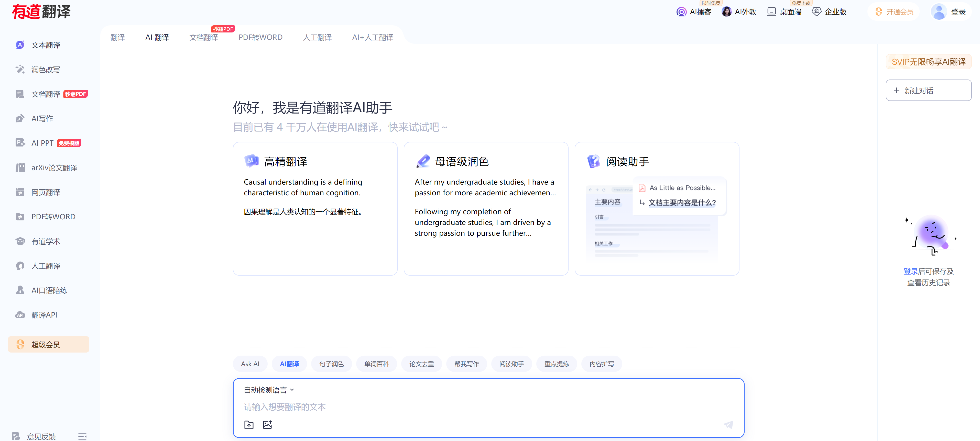Switch to 句子润色 mode chip

(331, 364)
